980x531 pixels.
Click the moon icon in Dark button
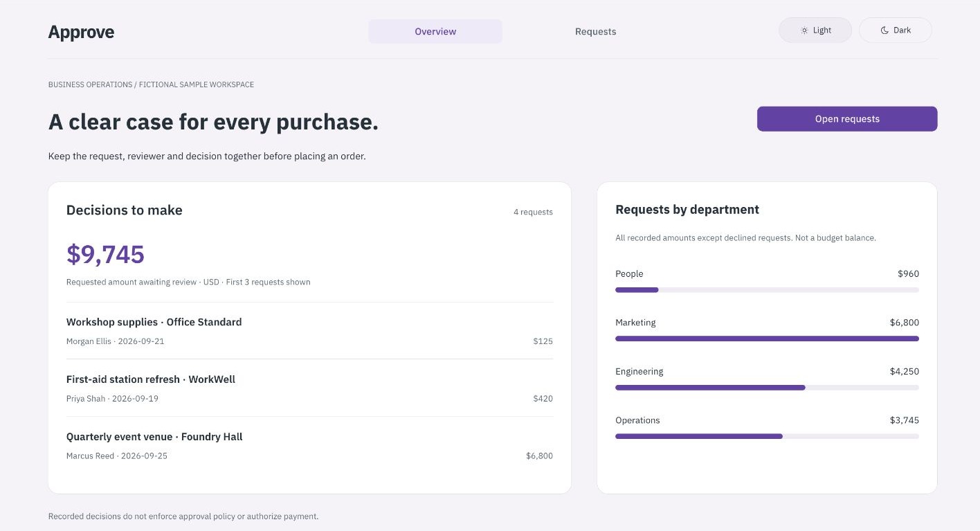coord(884,30)
